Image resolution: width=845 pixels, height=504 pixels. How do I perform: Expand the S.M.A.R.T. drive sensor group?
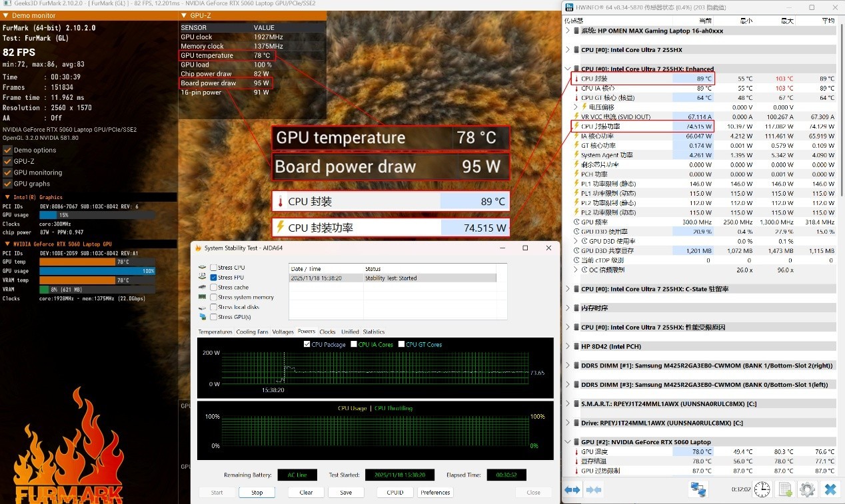(x=568, y=403)
